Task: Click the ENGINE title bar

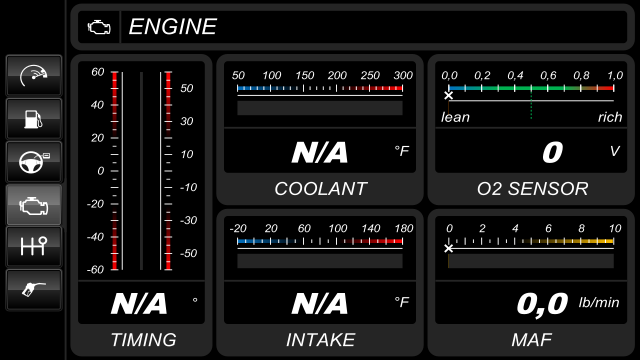Action: click(x=353, y=27)
